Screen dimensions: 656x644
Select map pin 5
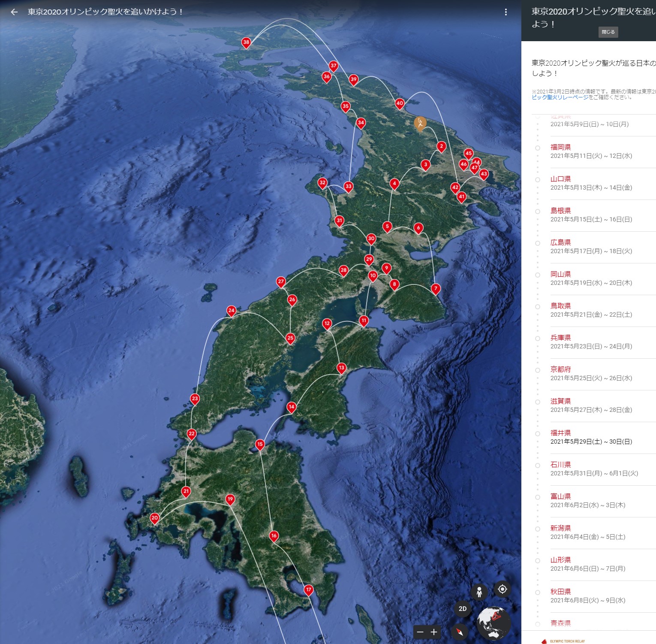click(x=387, y=227)
